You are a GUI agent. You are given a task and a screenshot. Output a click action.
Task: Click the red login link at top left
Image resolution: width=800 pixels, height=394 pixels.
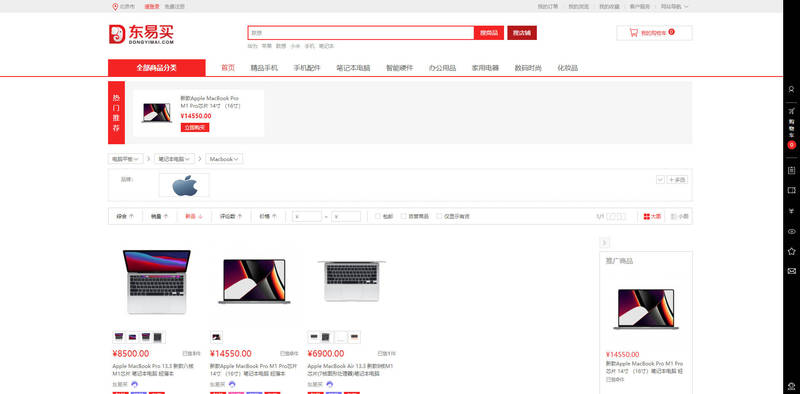tap(152, 7)
